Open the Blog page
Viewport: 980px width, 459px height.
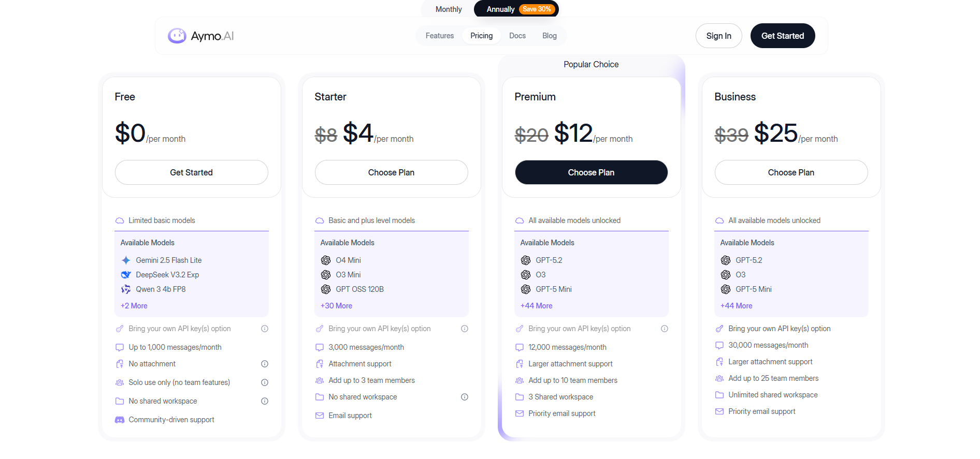click(549, 36)
